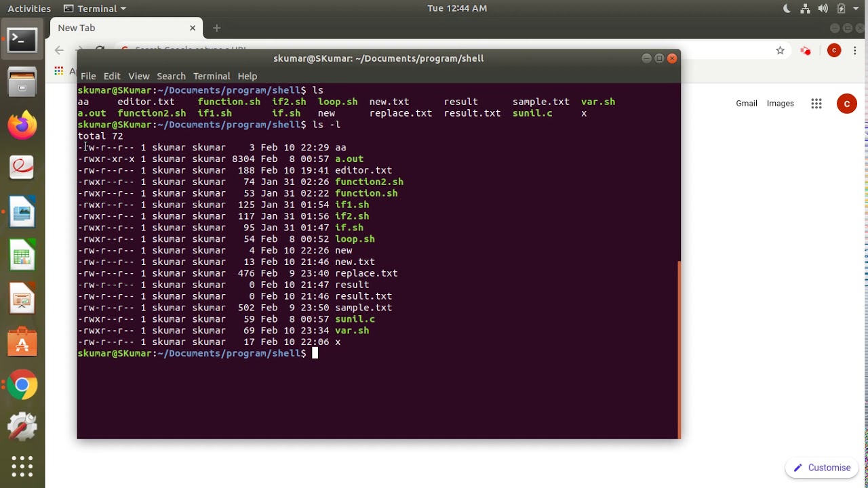The image size is (868, 488).
Task: Click the volume speaker icon in top bar
Action: (x=823, y=8)
